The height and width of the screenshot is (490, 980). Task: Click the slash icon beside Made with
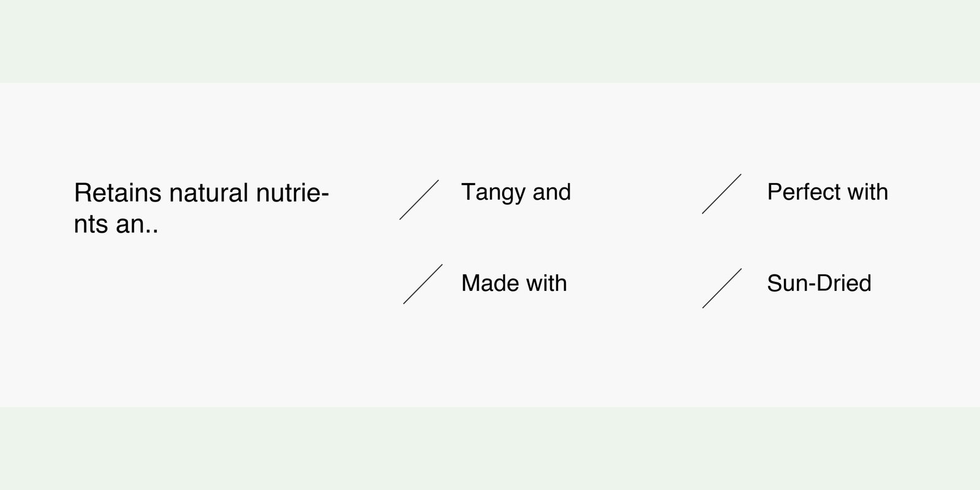pos(423,284)
